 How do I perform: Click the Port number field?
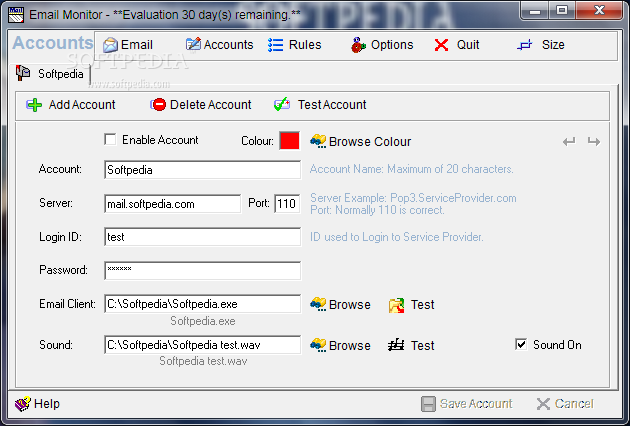[x=287, y=204]
